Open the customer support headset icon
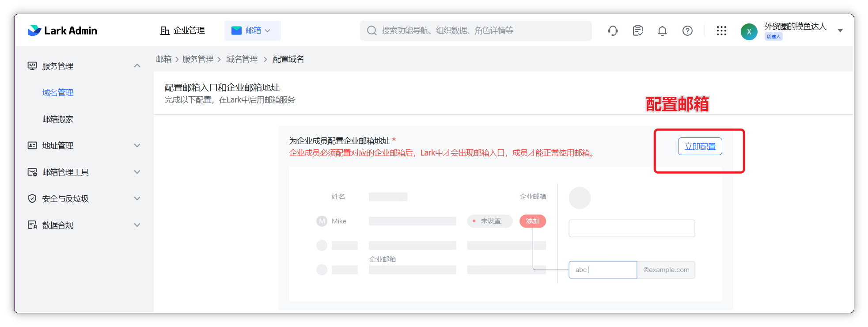This screenshot has height=327, width=868. (613, 30)
